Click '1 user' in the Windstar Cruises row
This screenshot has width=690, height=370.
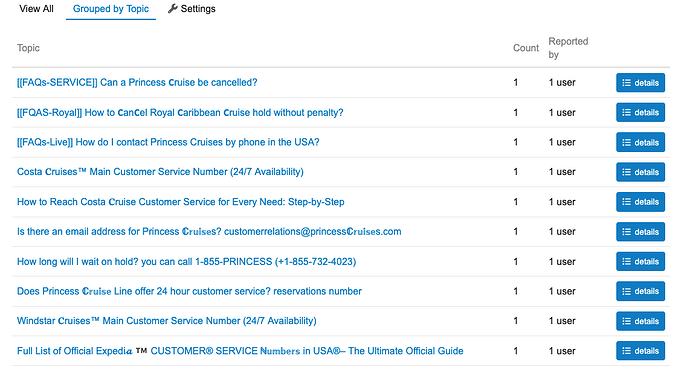[x=562, y=321]
